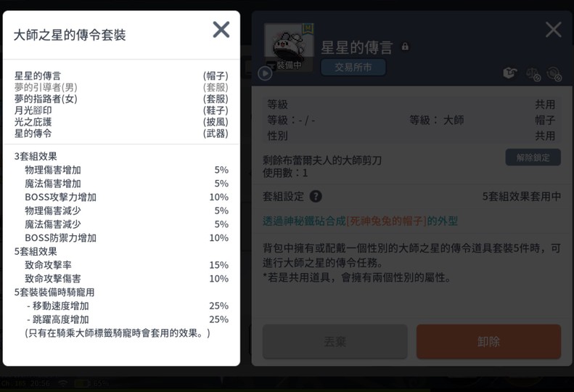Open the 套組設定 question mark help
Viewport: 574px width, 392px height.
pyautogui.click(x=316, y=197)
